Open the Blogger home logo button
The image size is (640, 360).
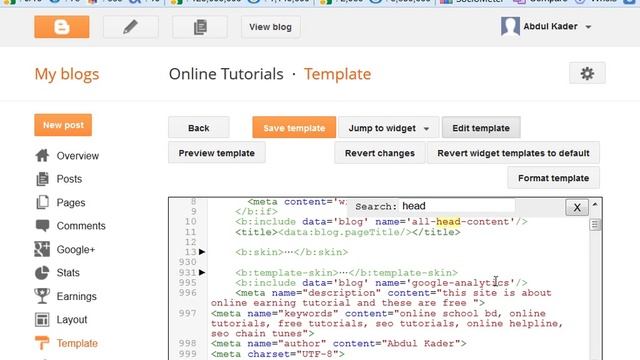coord(62,27)
